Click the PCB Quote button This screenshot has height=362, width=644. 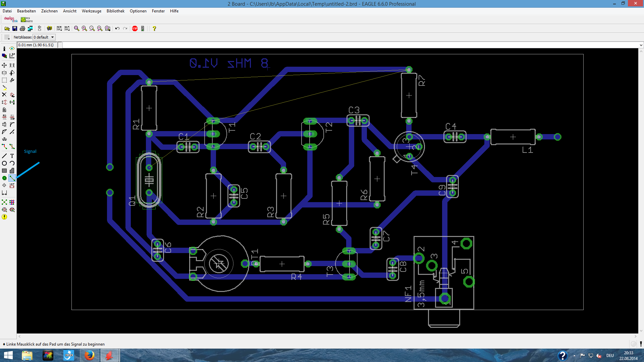pos(27,19)
